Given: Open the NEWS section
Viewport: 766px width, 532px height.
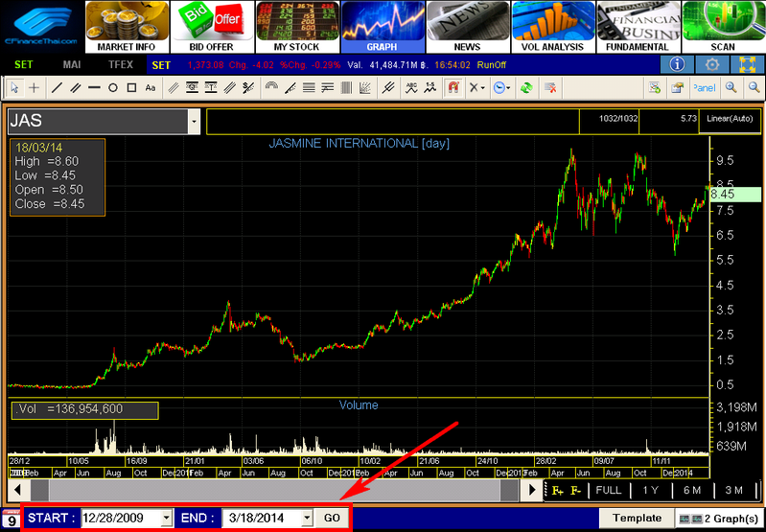Looking at the screenshot, I should tap(468, 27).
